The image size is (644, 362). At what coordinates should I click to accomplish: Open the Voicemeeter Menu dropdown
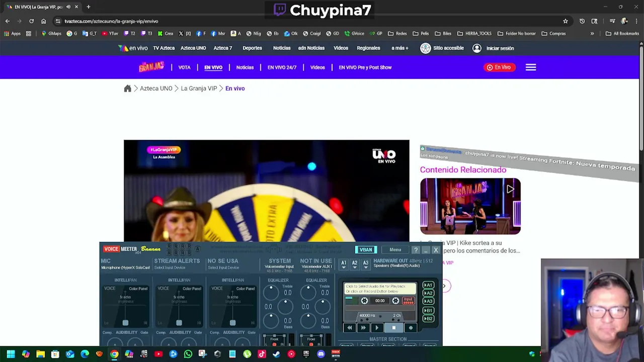(395, 250)
